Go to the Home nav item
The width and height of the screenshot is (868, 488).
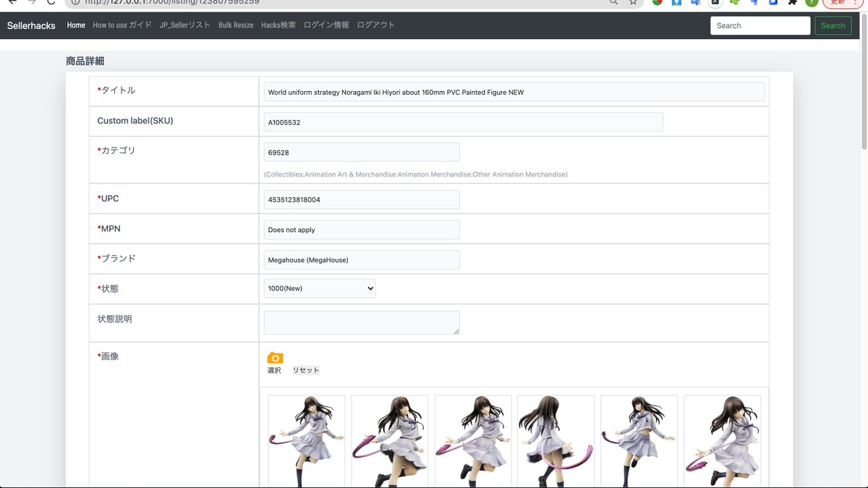coord(76,25)
